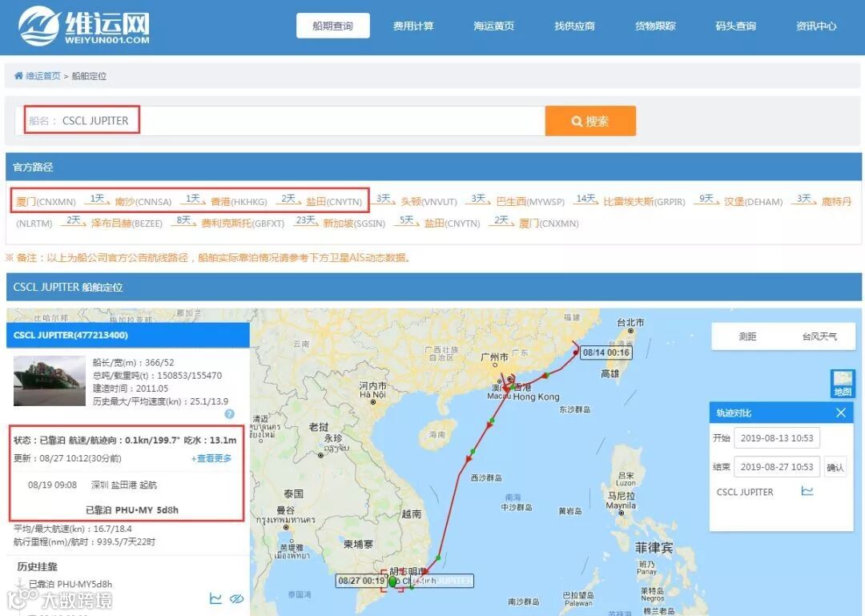Click the 测距 measure tool

[747, 336]
